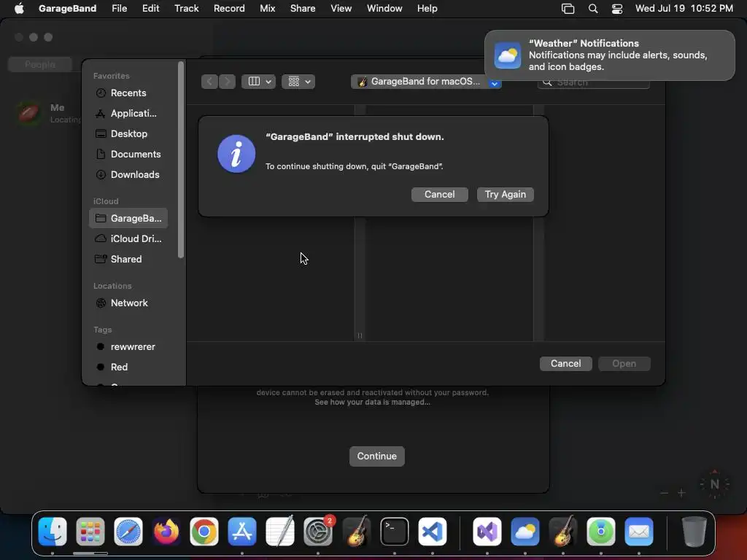The image size is (747, 560).
Task: Select Shared in the sidebar
Action: coord(128,259)
